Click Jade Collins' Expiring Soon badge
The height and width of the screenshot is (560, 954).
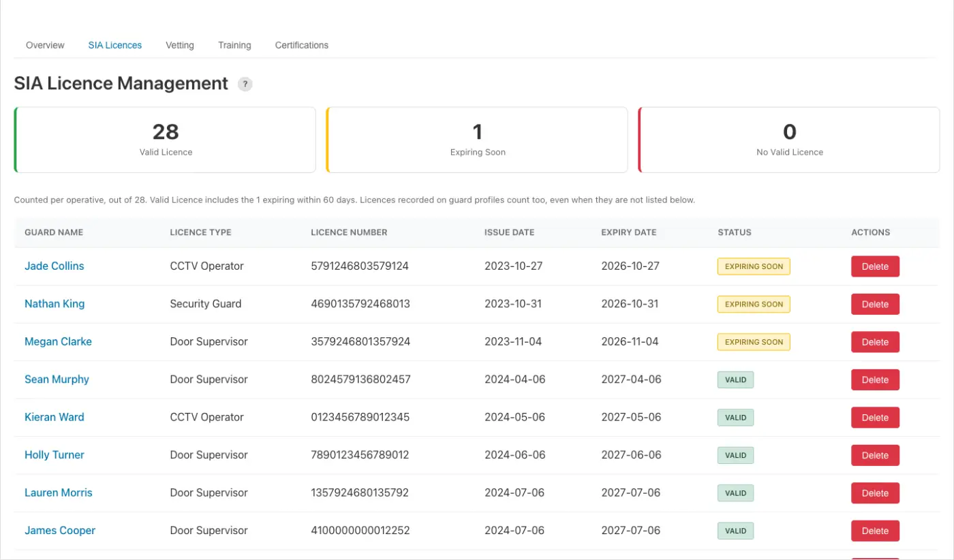pyautogui.click(x=754, y=266)
